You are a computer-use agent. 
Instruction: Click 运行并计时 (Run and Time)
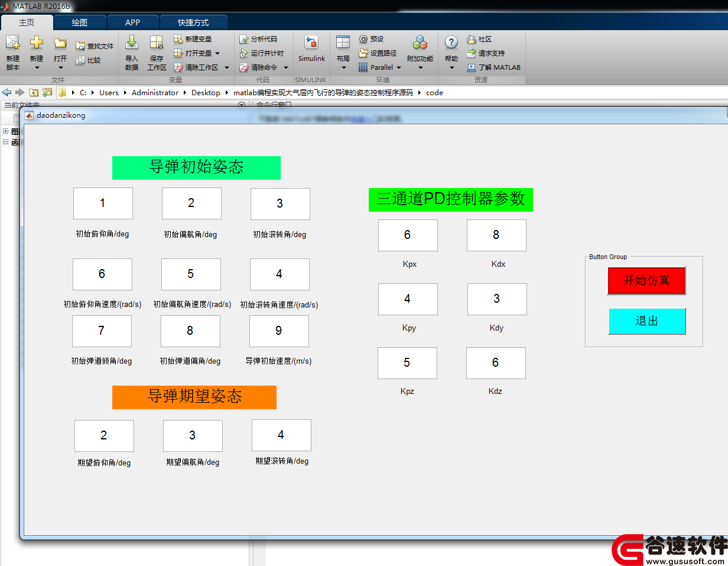262,53
